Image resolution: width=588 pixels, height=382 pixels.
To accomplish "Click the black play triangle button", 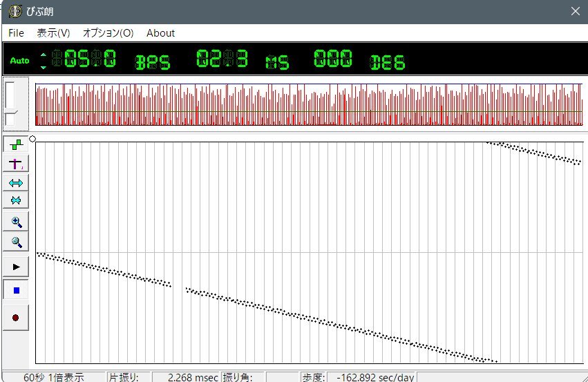I will point(16,267).
